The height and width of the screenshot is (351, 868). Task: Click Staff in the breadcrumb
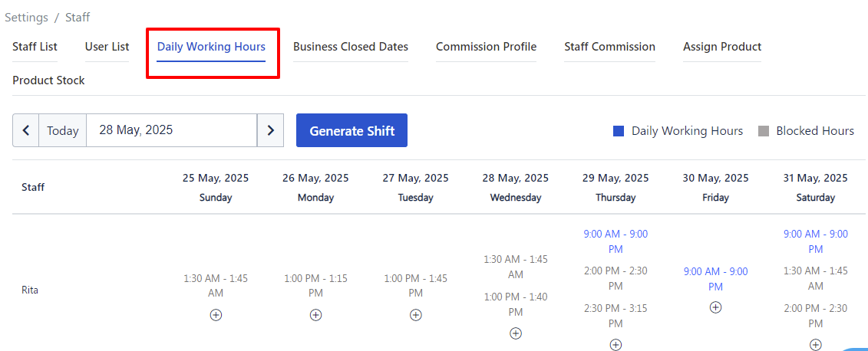pos(78,18)
